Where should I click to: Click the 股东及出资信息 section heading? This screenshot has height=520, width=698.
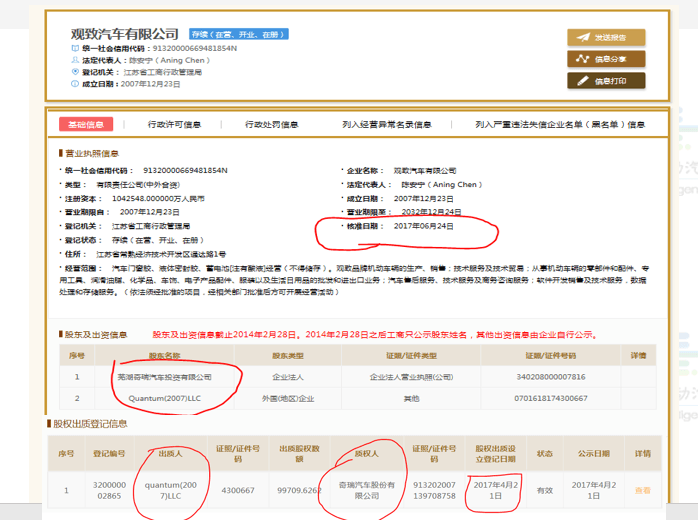point(96,334)
